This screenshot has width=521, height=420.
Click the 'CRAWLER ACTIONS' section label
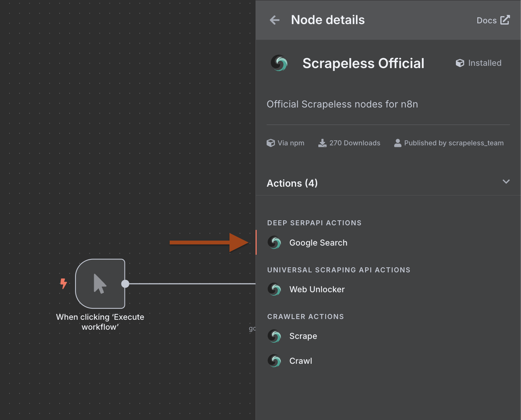(x=306, y=317)
